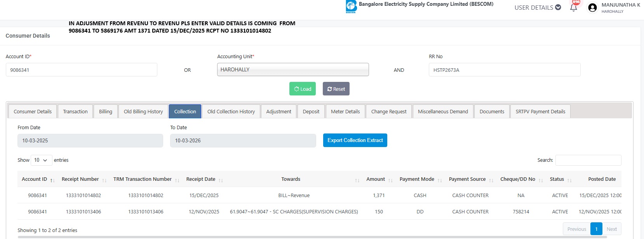Open the Documents tab

click(x=492, y=111)
